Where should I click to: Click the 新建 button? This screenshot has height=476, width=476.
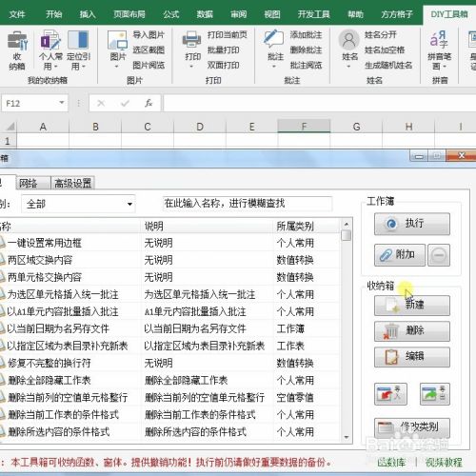[x=412, y=306]
